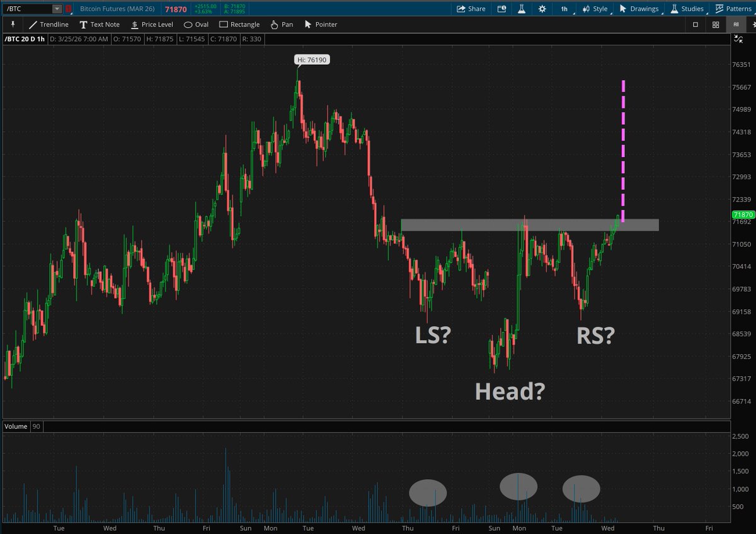Expand the 1h timeframe dropdown
Screen dimensions: 756x534
click(568, 9)
